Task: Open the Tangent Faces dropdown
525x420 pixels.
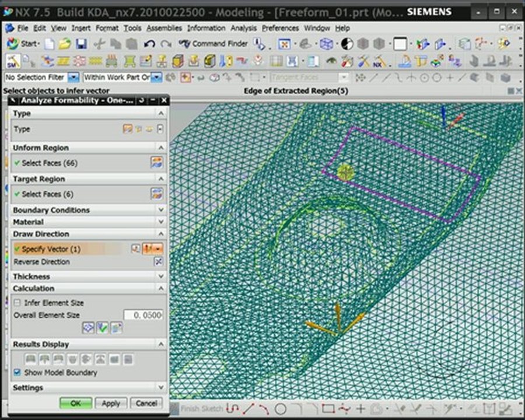Action: point(343,78)
